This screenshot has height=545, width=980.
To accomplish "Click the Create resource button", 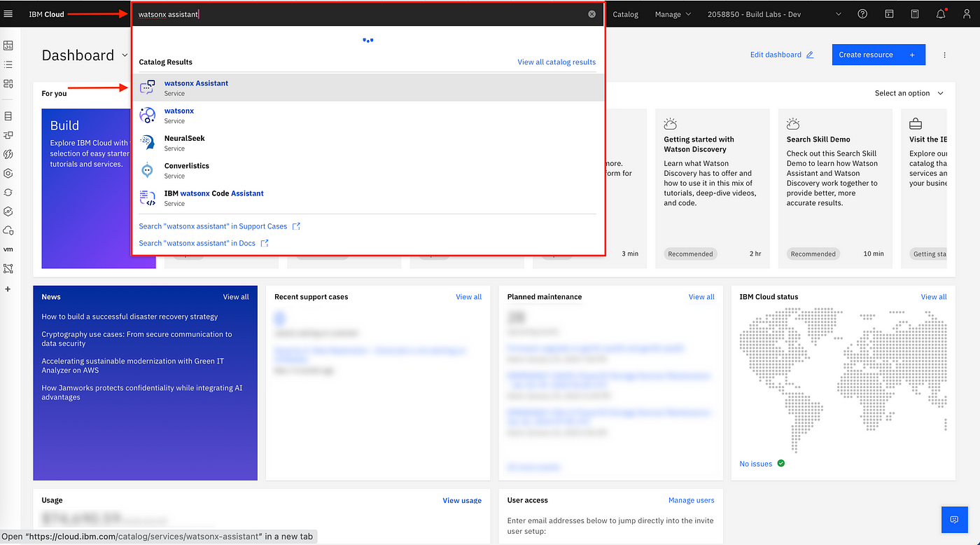I will [878, 55].
